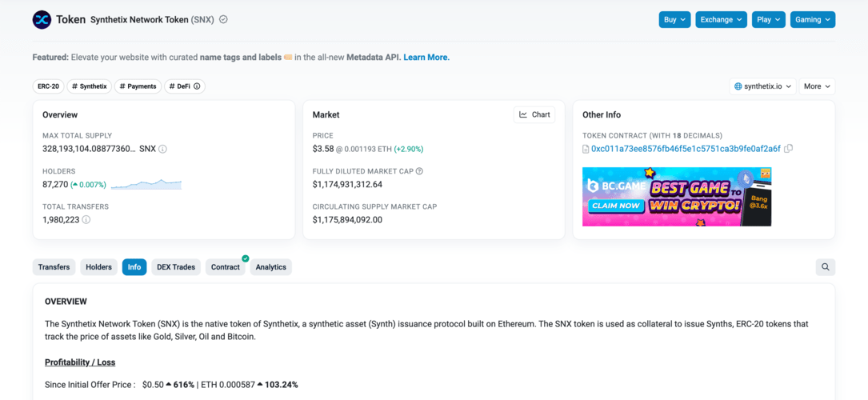This screenshot has width=868, height=400.
Task: Click info icon beside total transfers count
Action: (x=86, y=220)
